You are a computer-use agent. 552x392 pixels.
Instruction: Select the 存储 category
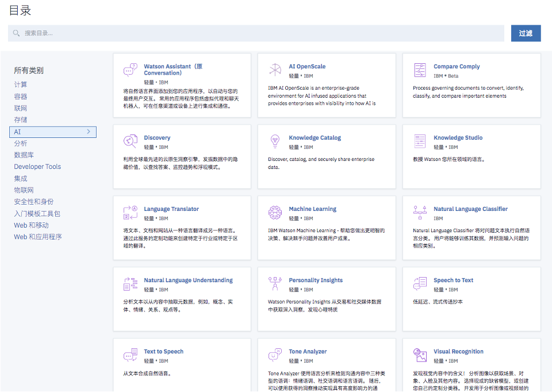click(21, 120)
